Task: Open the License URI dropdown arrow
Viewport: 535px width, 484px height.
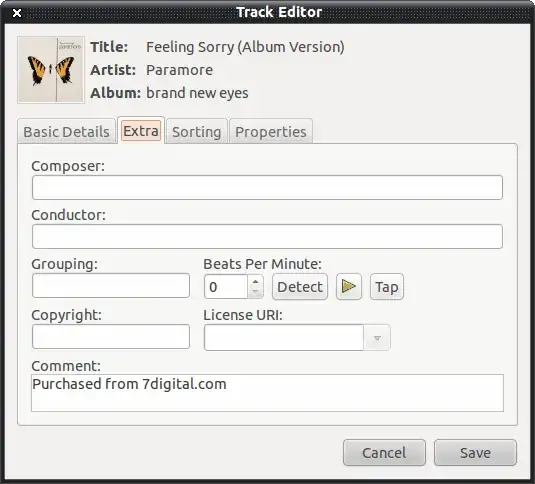Action: [x=377, y=338]
